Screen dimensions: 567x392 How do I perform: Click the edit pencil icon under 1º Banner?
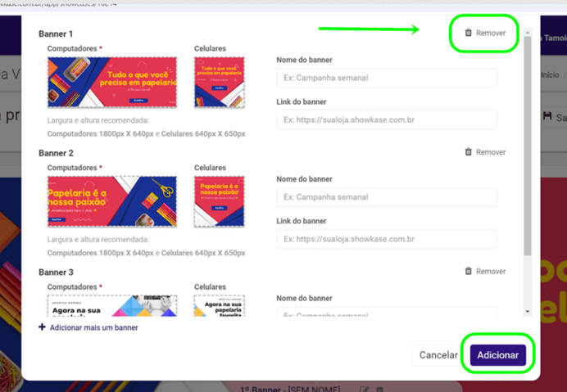[364, 390]
